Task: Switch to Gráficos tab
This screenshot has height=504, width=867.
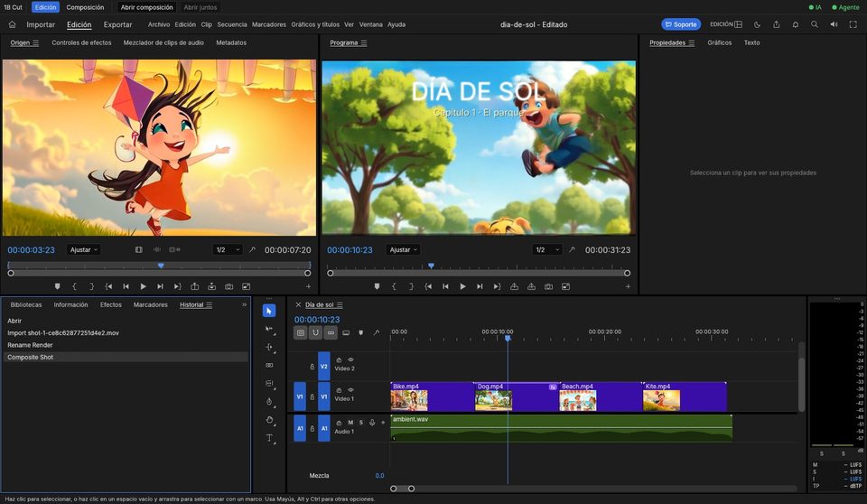Action: [x=720, y=42]
